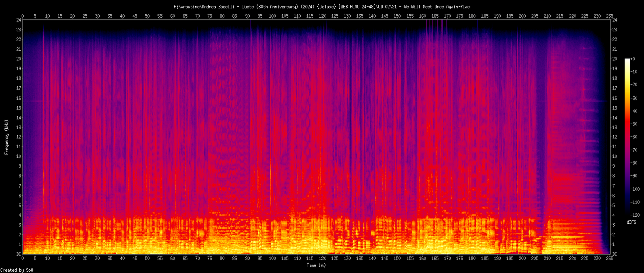The image size is (644, 273).
Task: Select the "-30" value on the color scale
Action: [x=634, y=98]
